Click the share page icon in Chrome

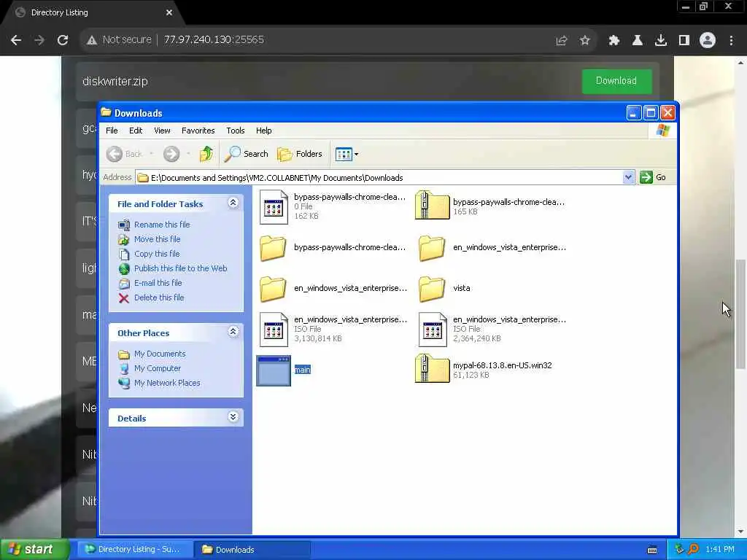coord(562,41)
